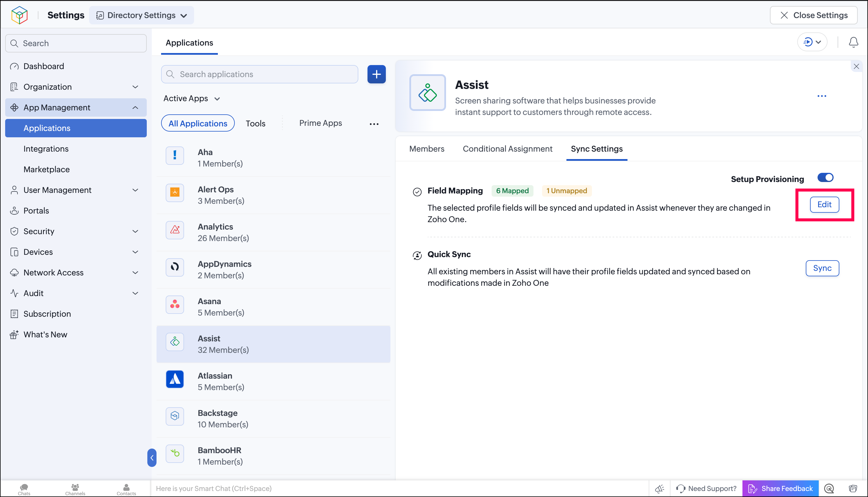Switch to the Conditional Assignment tab
The width and height of the screenshot is (868, 497).
507,149
